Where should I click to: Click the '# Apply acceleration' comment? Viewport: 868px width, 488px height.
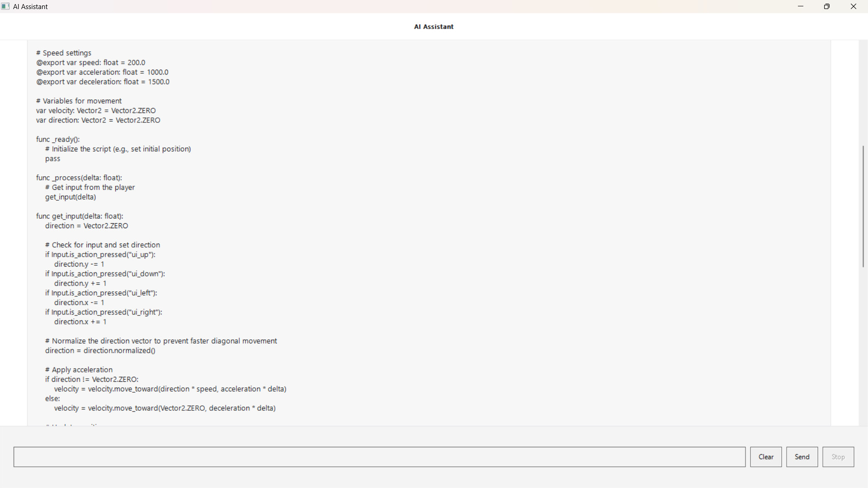tap(78, 370)
